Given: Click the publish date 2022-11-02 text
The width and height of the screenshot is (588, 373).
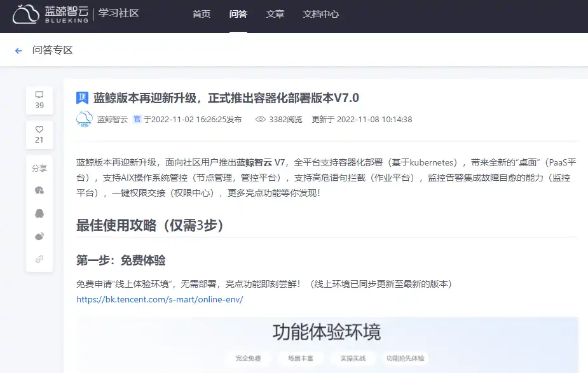Looking at the screenshot, I should point(193,120).
